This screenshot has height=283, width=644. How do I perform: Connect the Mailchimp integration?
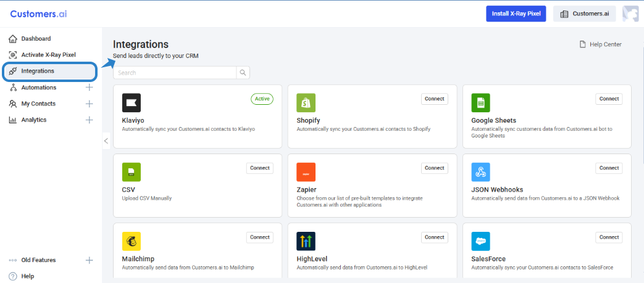pos(260,237)
